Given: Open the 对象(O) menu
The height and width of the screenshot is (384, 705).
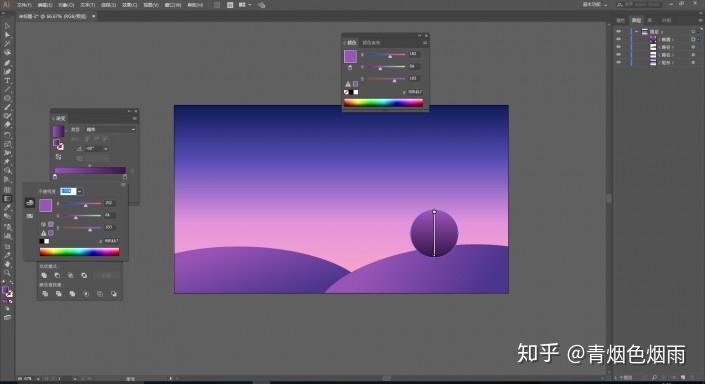Looking at the screenshot, I should click(66, 5).
